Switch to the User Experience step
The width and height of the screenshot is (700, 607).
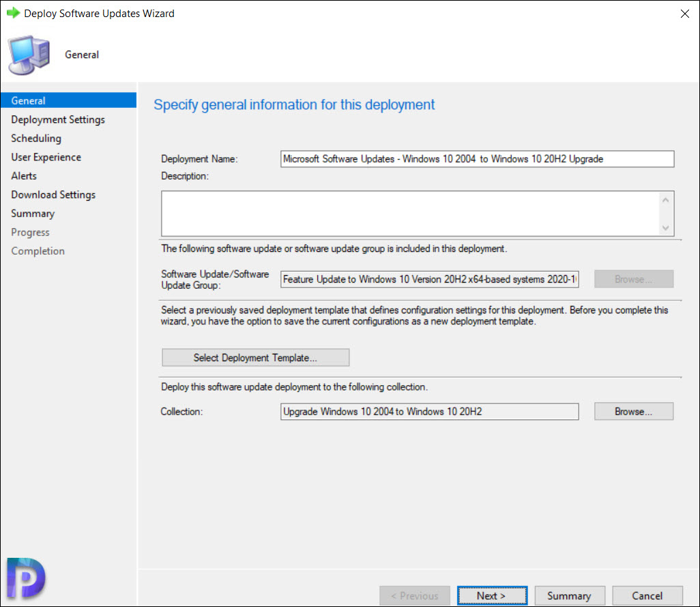coord(46,157)
